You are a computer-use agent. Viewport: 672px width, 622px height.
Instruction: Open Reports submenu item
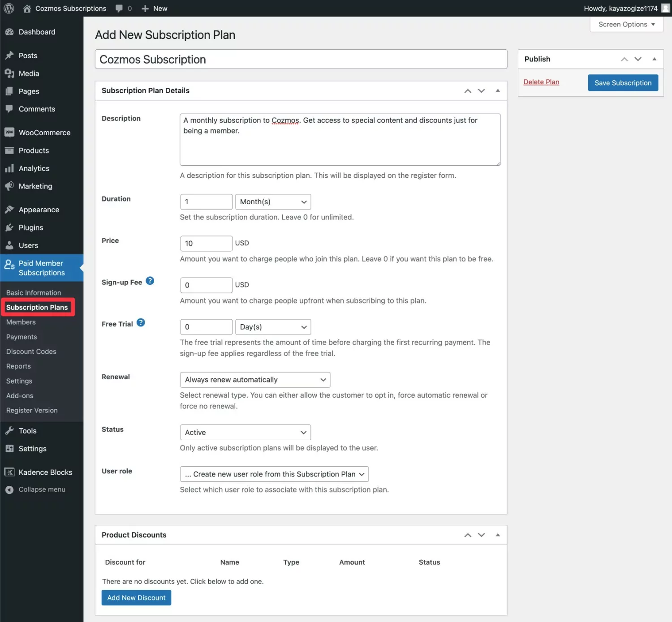18,366
